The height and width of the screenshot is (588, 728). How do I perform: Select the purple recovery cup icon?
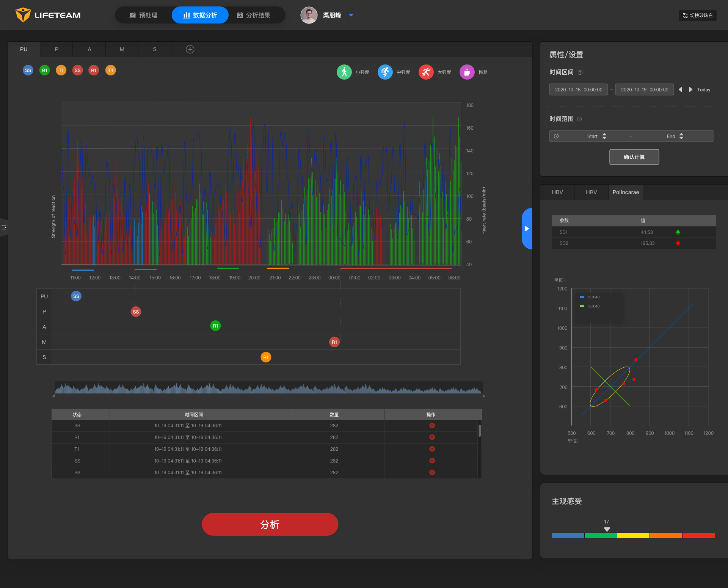[467, 72]
